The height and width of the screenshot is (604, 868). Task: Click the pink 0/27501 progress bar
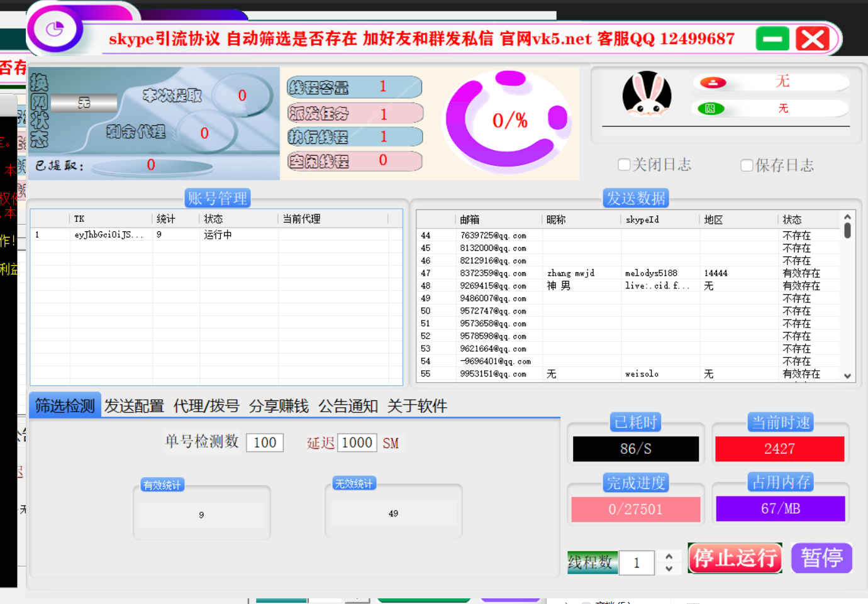coord(635,509)
